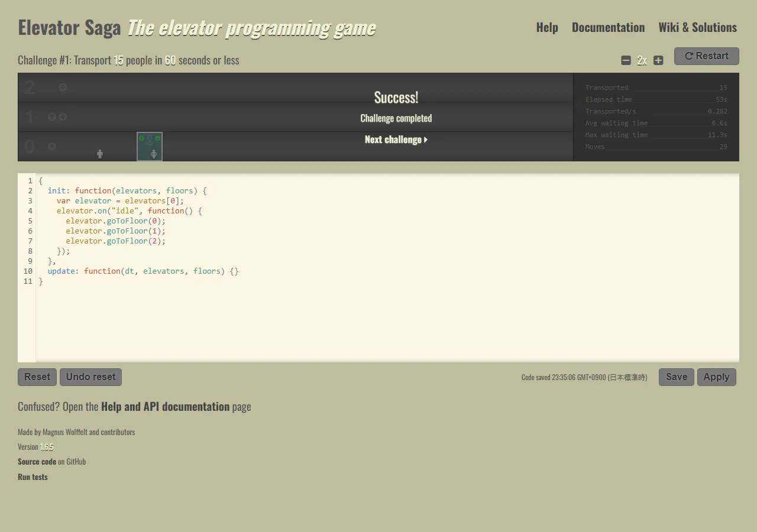Viewport: 757px width, 532px height.
Task: Open the Help page
Action: (x=547, y=27)
